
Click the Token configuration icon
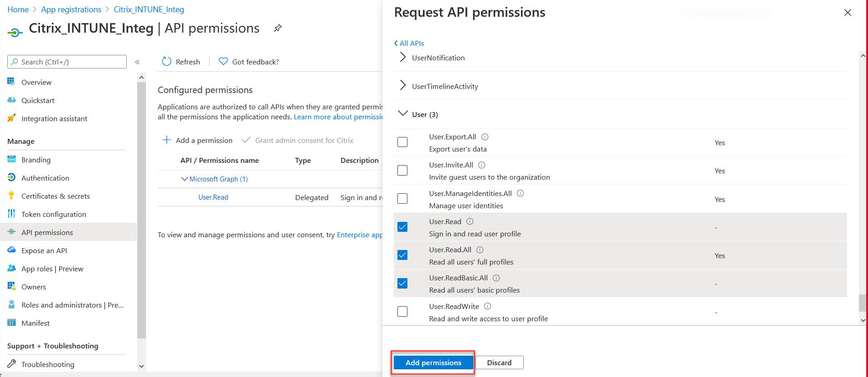11,214
